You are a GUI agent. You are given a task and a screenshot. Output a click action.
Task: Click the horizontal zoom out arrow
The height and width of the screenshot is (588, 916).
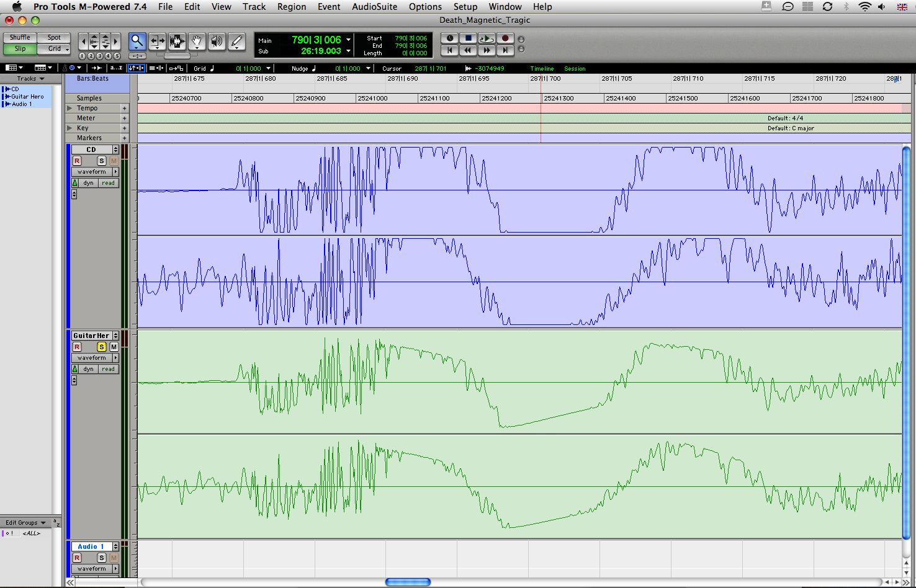83,42
